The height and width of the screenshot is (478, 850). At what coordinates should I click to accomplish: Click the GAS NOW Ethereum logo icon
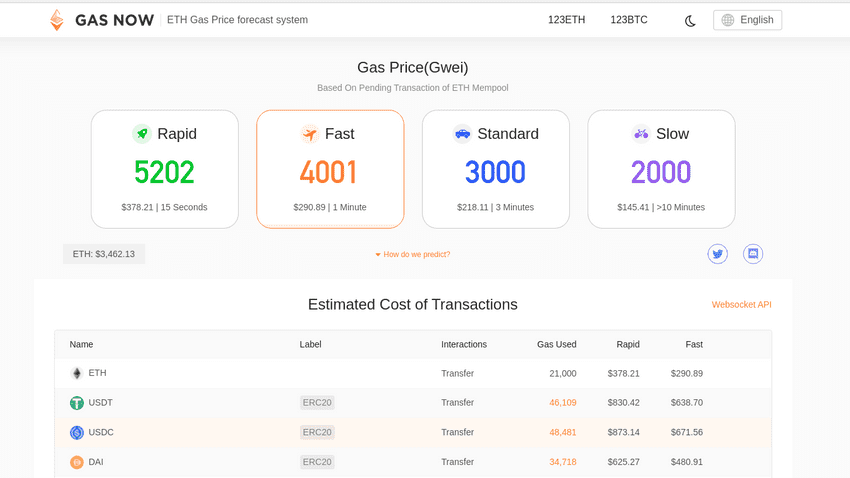coord(56,20)
